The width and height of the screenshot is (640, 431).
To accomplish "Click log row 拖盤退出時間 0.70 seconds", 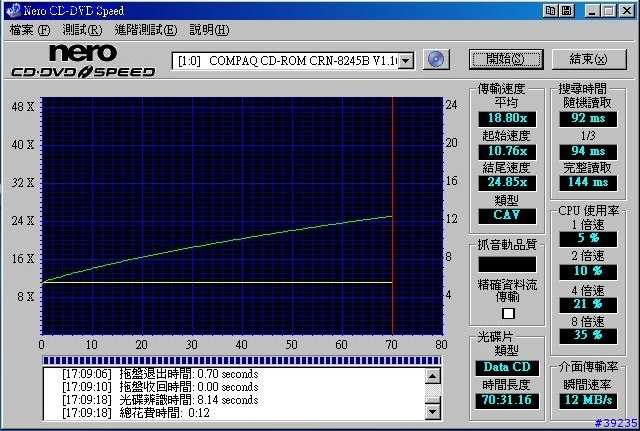I will tap(160, 374).
